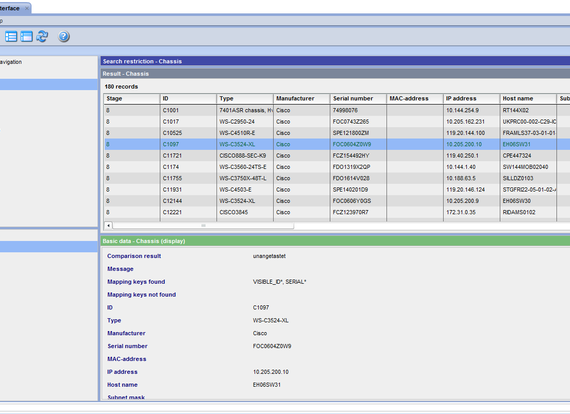Image resolution: width=570 pixels, height=414 pixels.
Task: Collapse the Basic data - Chassis (display) header
Action: point(335,241)
